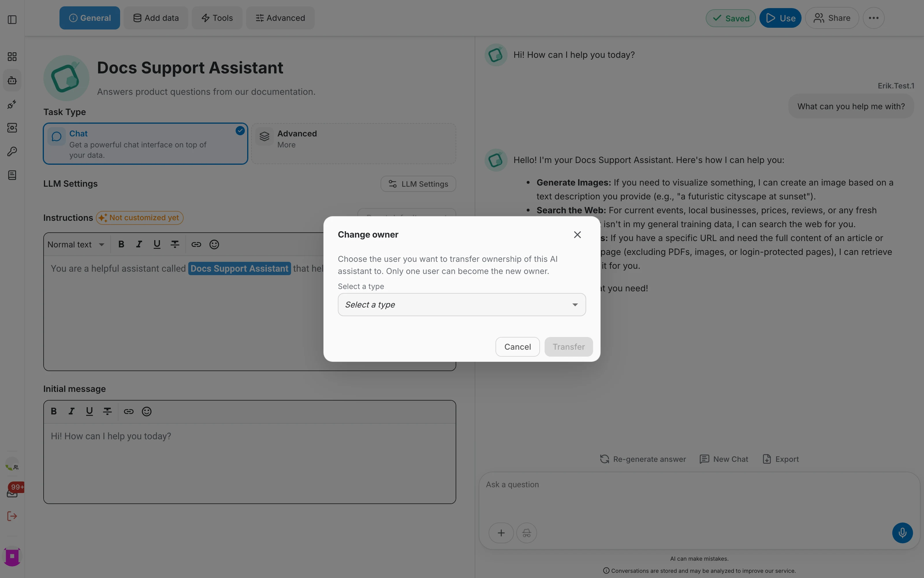Switch to the Add data tab

(x=156, y=18)
